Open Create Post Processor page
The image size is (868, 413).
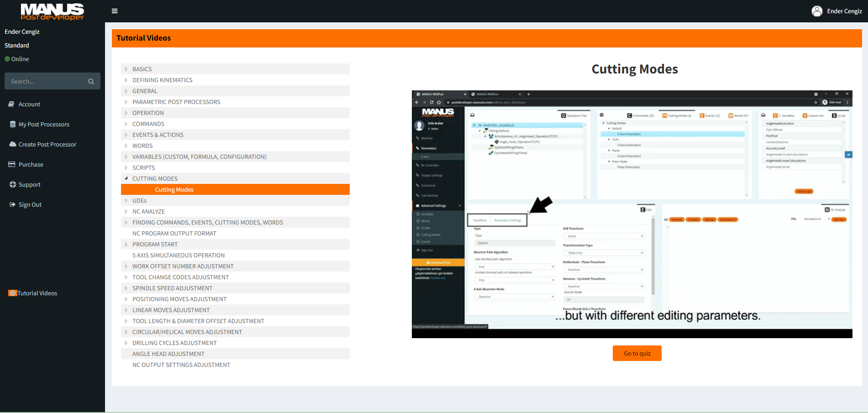pos(47,145)
